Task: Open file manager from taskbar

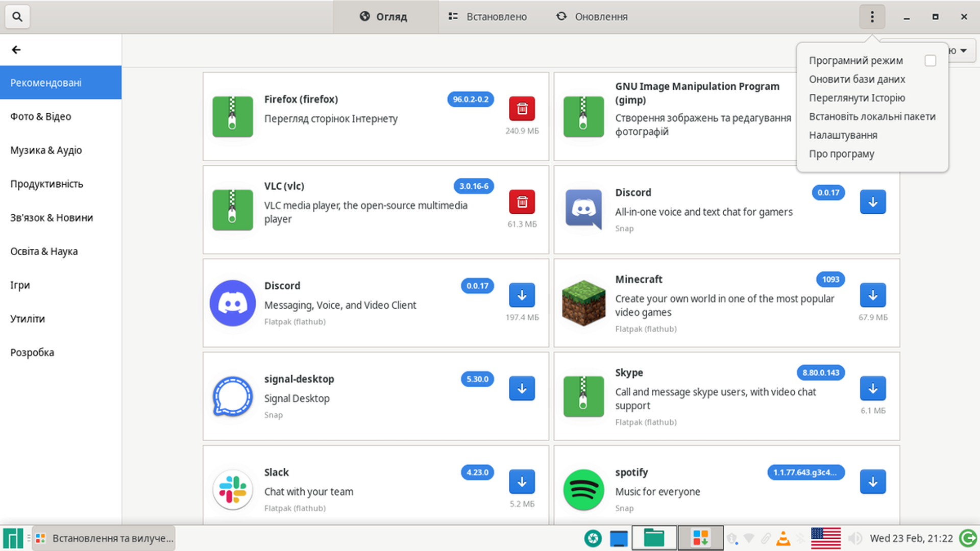Action: (x=654, y=538)
